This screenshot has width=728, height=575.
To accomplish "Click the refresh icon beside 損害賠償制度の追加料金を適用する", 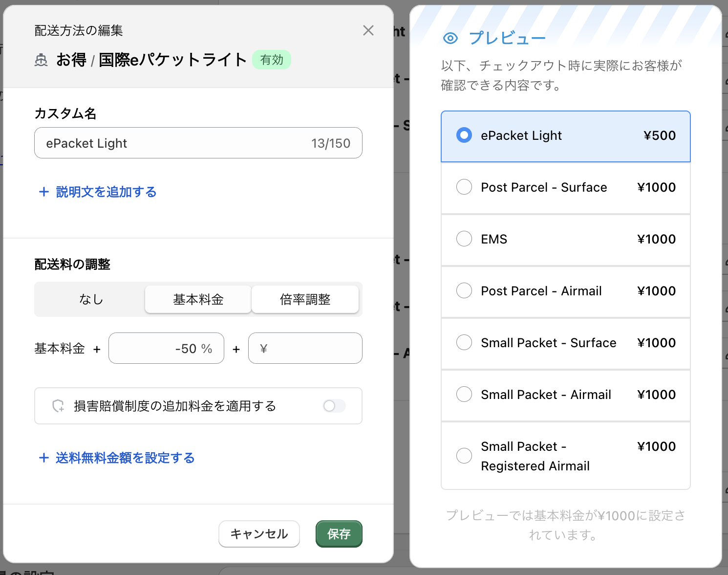I will 58,406.
